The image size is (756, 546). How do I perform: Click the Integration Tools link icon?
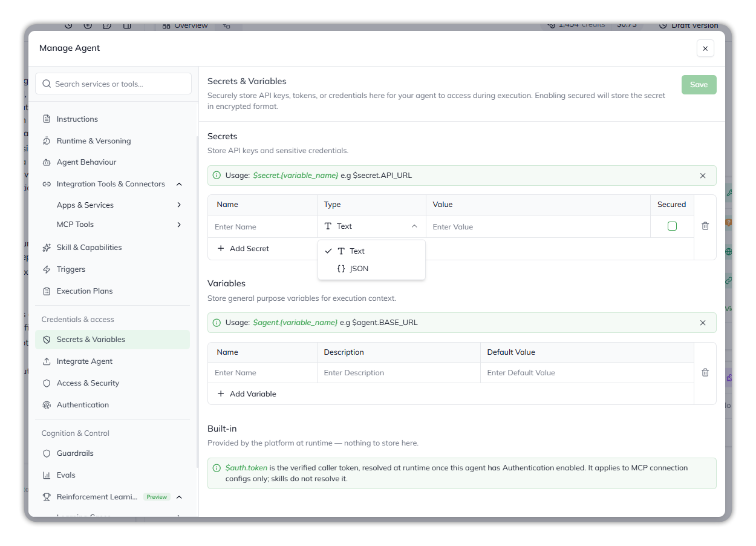[x=47, y=184]
